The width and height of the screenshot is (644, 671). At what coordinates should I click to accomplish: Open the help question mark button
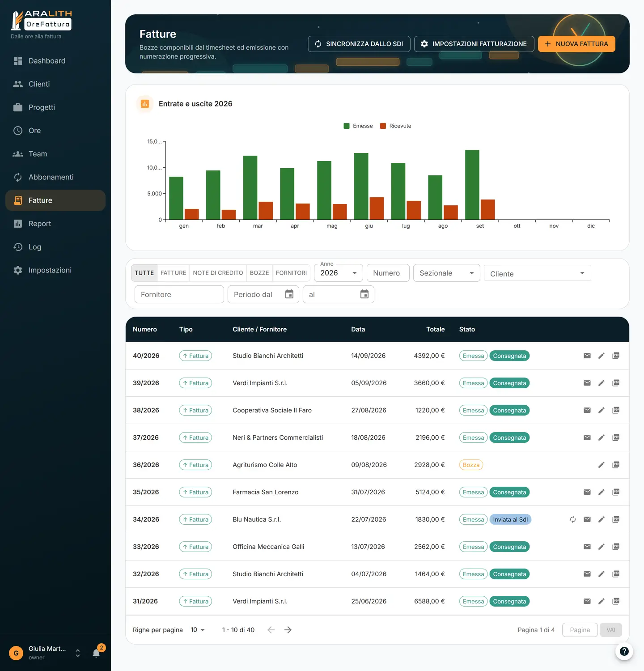(x=624, y=651)
